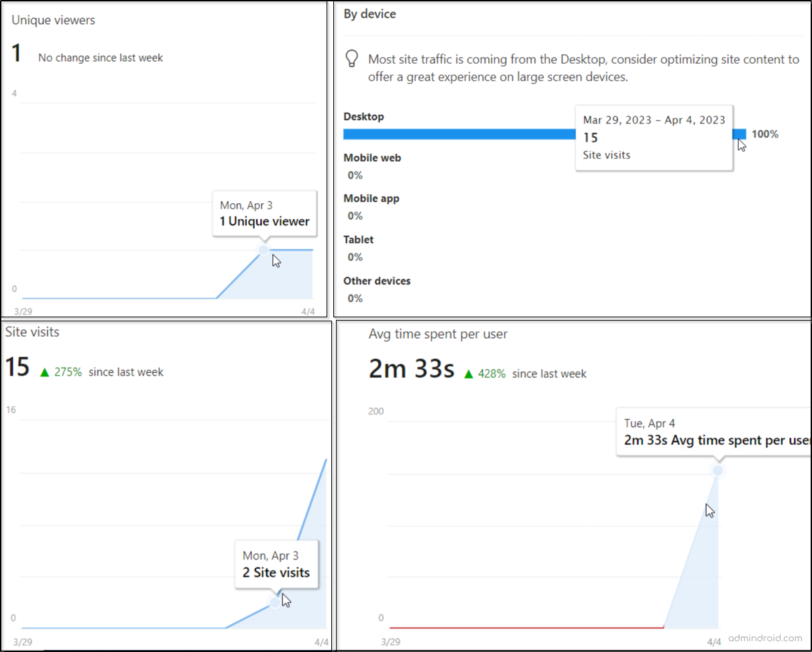Click the 'No change since last week' text
This screenshot has width=812, height=652.
coord(100,58)
